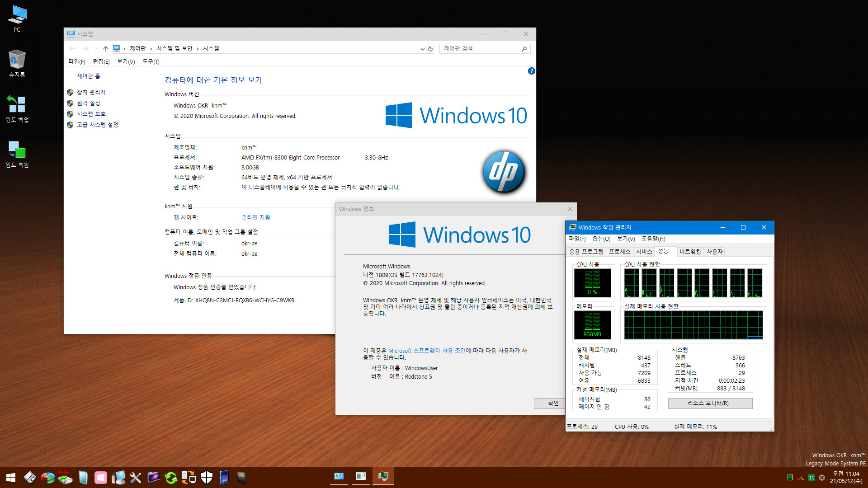The height and width of the screenshot is (488, 868).
Task: Open the 도구(T) menu in System window
Action: pos(151,62)
